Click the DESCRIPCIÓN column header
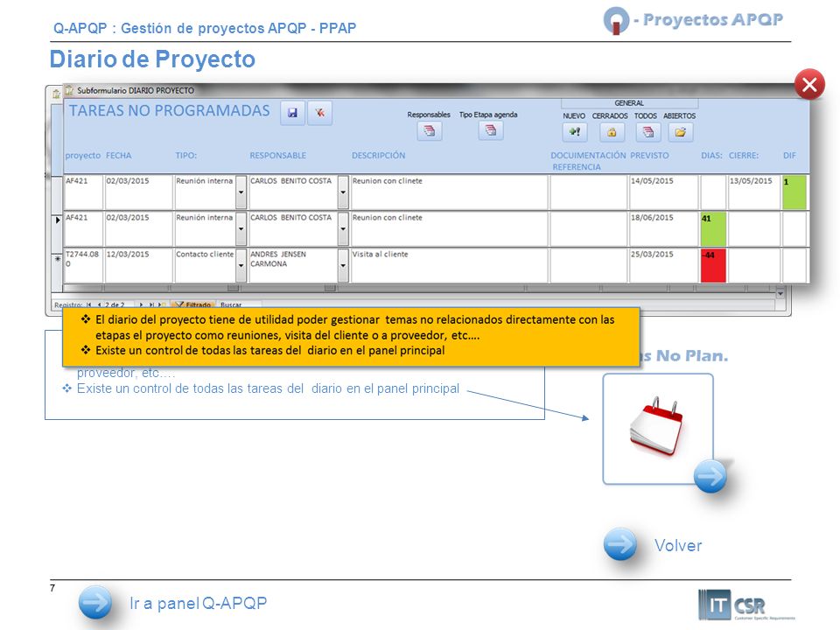Screen dimensions: 840x630 point(378,156)
